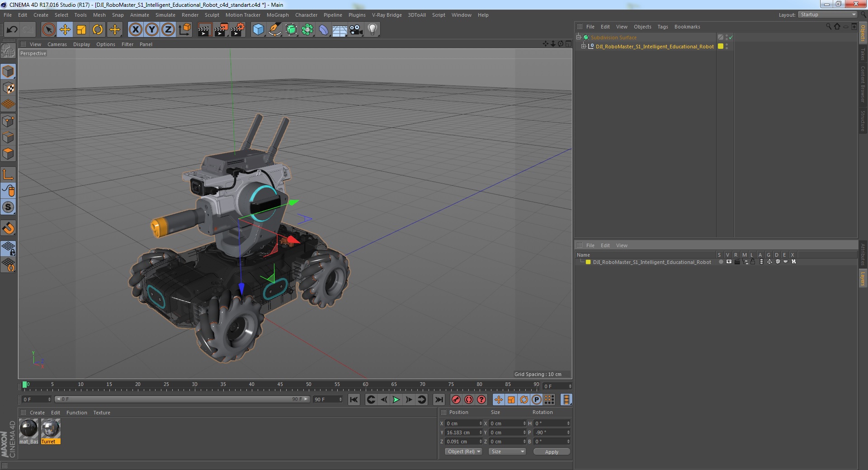
Task: Toggle coordinate system icon
Action: (185, 30)
